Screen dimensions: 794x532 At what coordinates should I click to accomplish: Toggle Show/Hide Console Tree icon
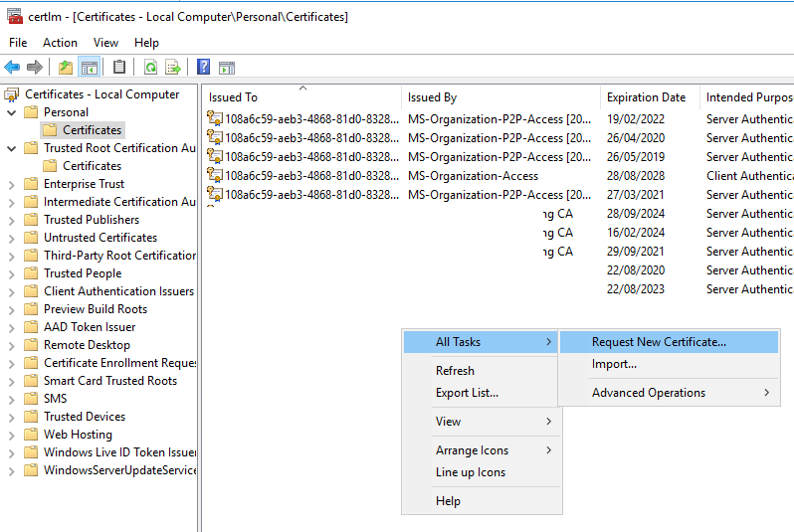90,67
